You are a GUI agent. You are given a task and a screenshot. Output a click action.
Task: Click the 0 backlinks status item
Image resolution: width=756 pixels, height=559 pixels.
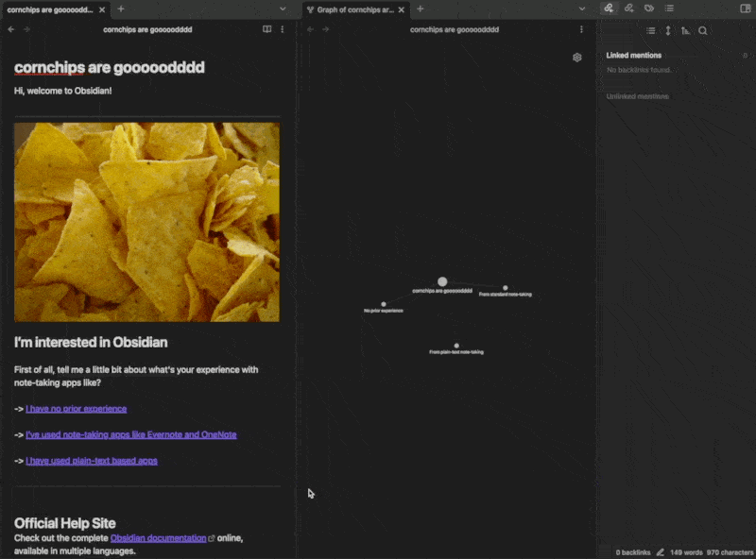click(x=632, y=552)
